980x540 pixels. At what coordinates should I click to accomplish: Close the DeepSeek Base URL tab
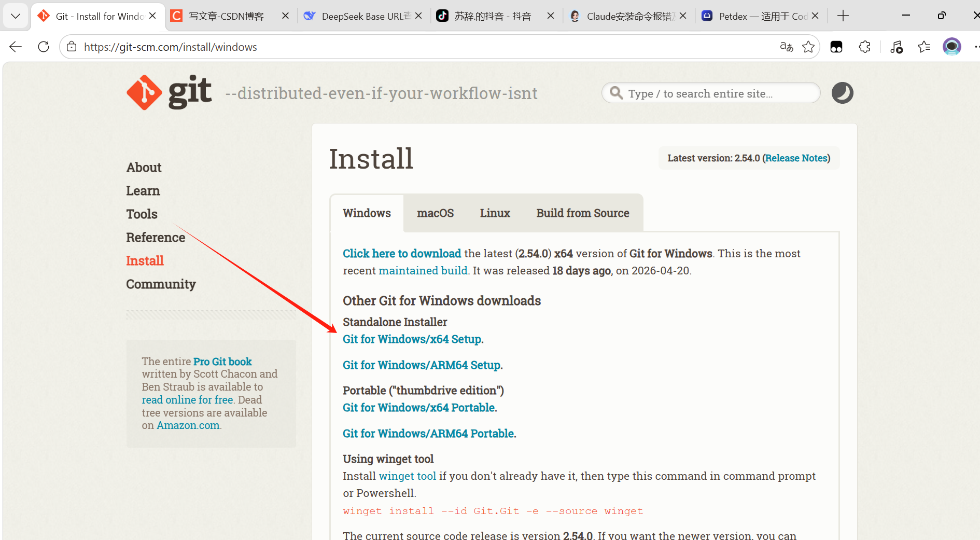pos(418,16)
